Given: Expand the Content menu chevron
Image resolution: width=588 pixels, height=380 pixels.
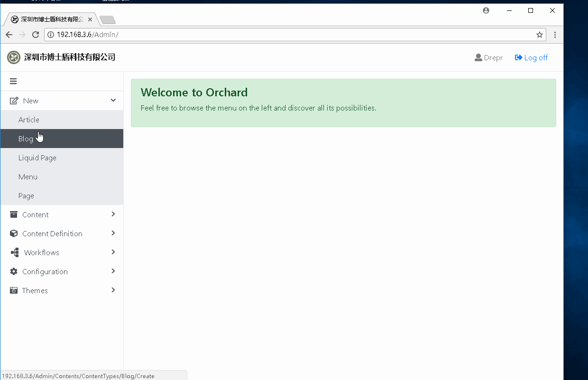Looking at the screenshot, I should [x=113, y=214].
